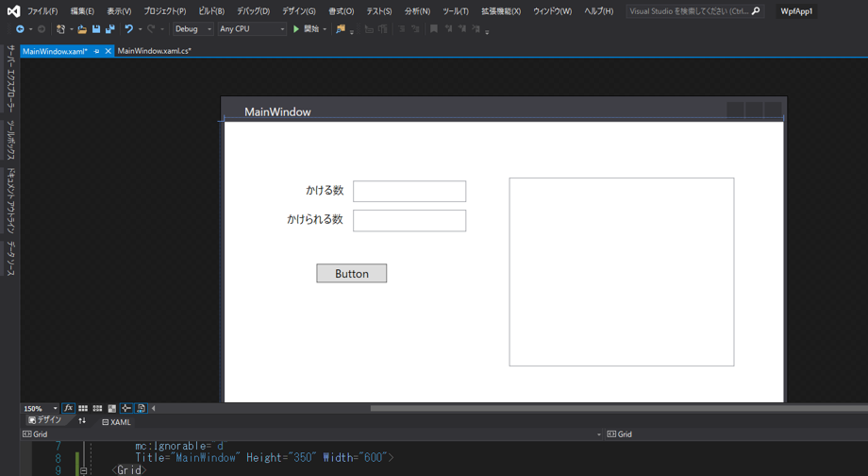Open the ツール(T) menu
This screenshot has height=476, width=868.
pos(455,11)
